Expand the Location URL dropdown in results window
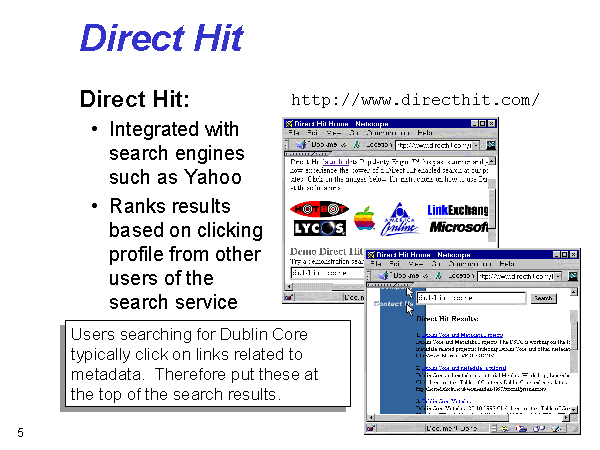 pos(559,276)
